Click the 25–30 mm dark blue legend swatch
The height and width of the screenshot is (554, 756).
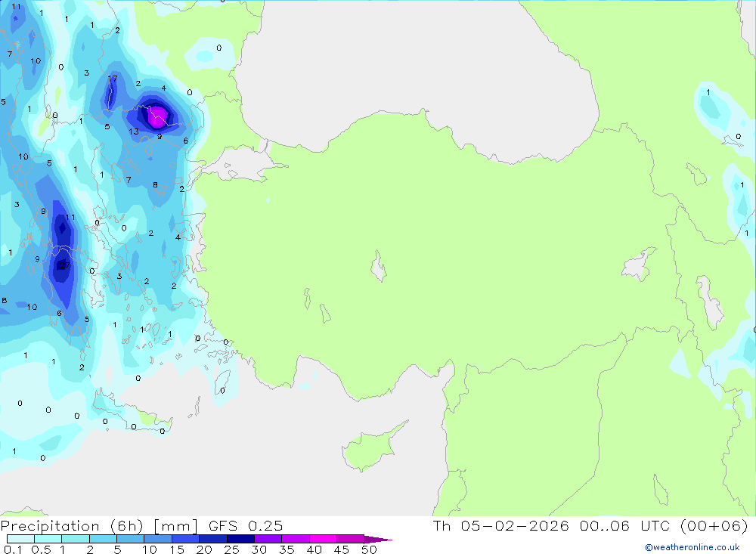coord(240,539)
